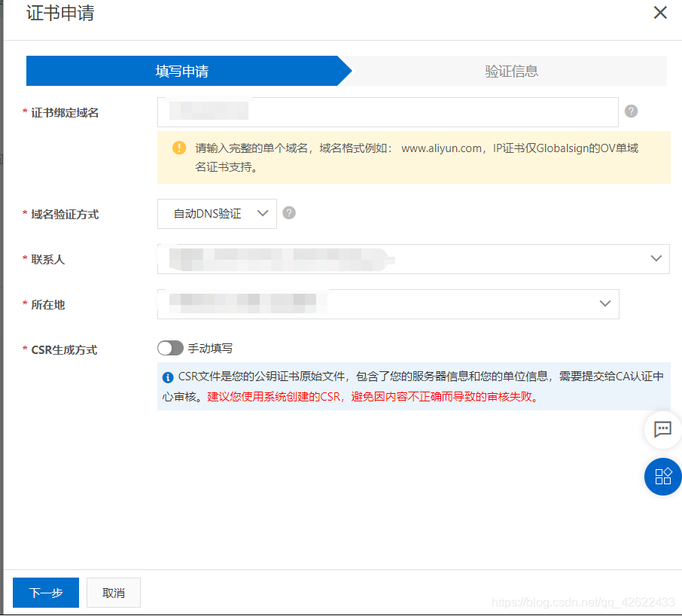Expand the 所在地 location dropdown
Viewport: 682px width, 616px height.
pyautogui.click(x=388, y=304)
